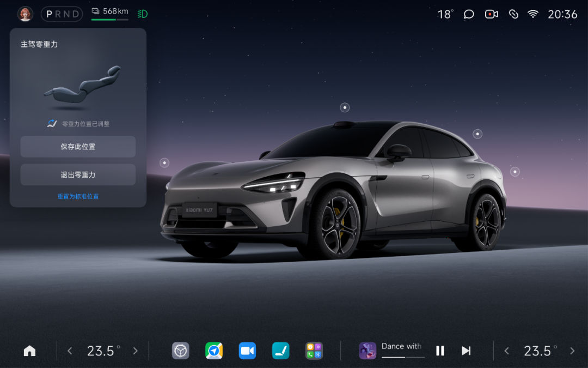Tap the phone link status icon
588x368 pixels.
(513, 14)
